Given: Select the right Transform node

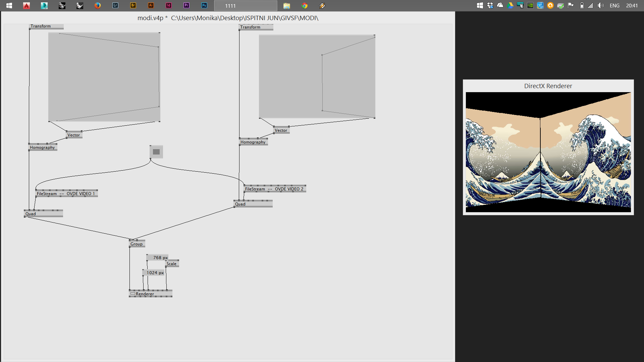Looking at the screenshot, I should [256, 27].
